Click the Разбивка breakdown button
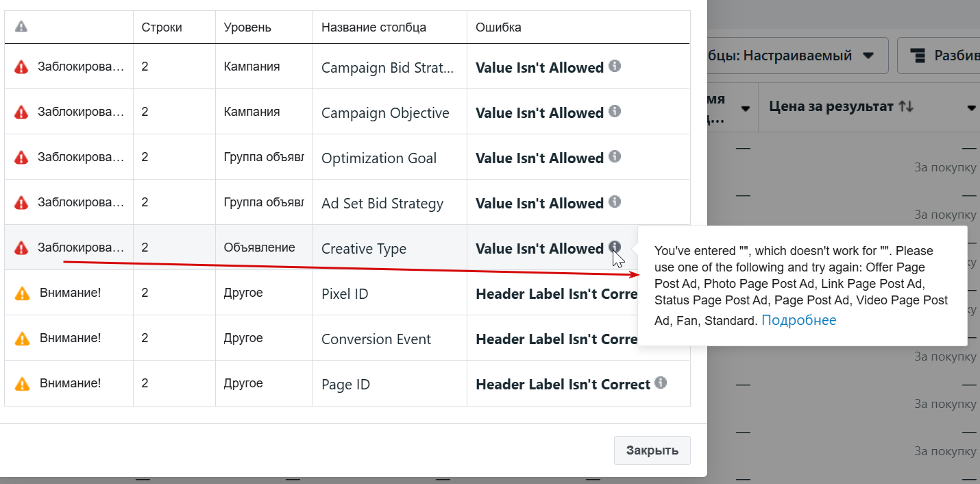Screen dimensions: 980x484 [939, 56]
